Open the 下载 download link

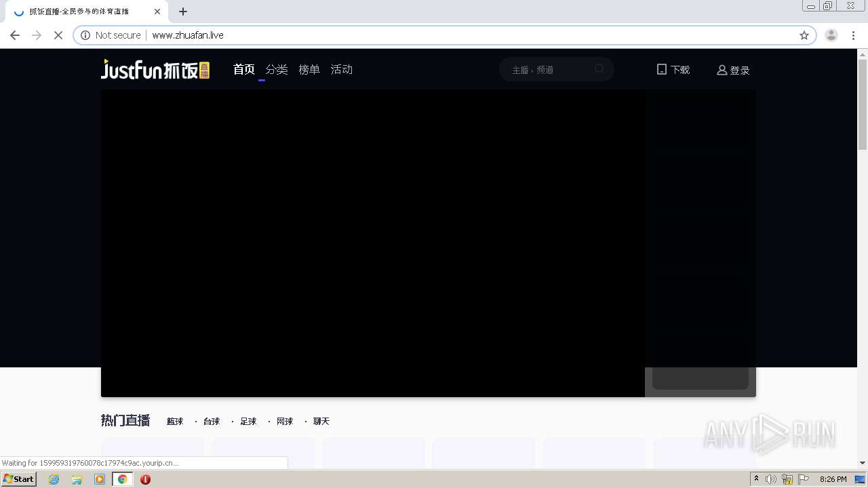[x=673, y=69]
